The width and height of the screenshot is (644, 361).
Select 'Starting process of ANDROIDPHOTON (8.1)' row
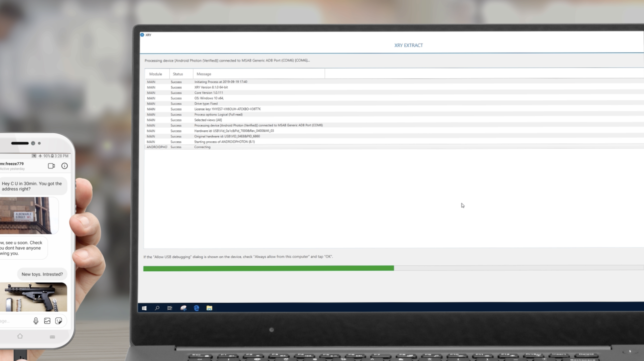point(394,142)
